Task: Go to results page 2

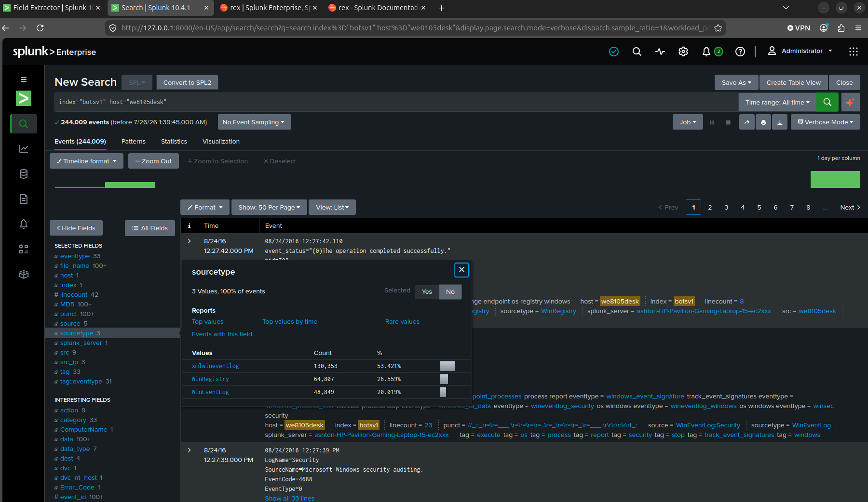Action: 710,207
